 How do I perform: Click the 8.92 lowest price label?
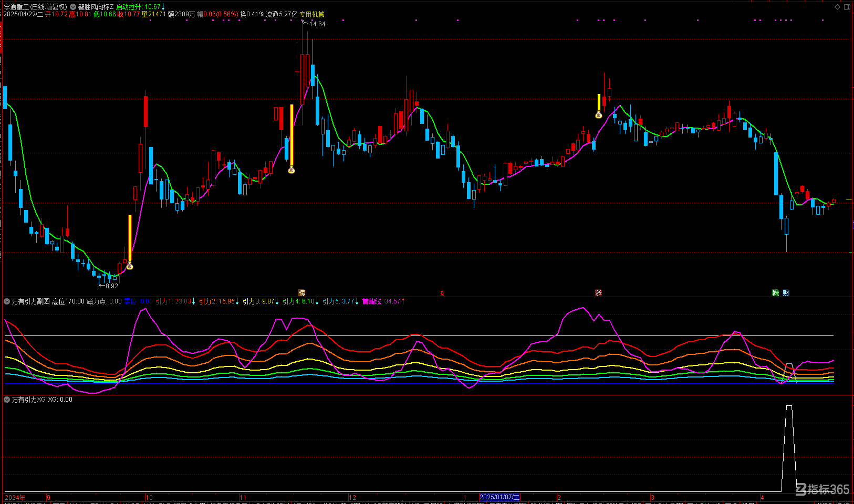111,286
